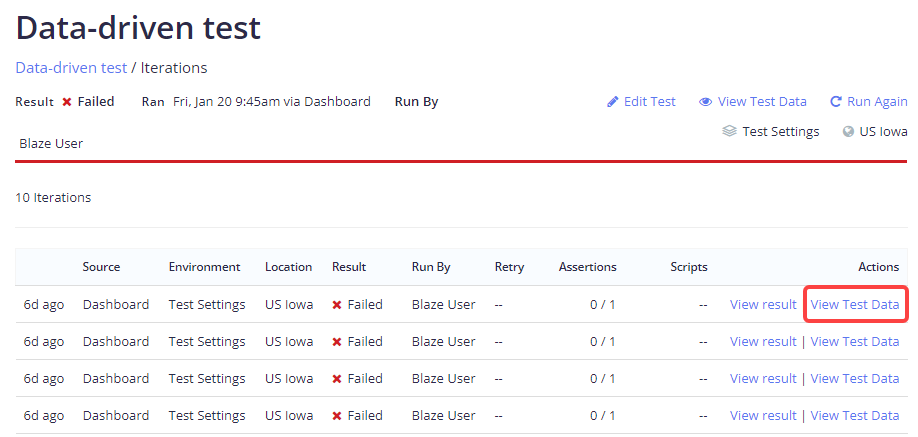The height and width of the screenshot is (437, 918).
Task: Click Run Again to rerun the test
Action: click(x=877, y=102)
